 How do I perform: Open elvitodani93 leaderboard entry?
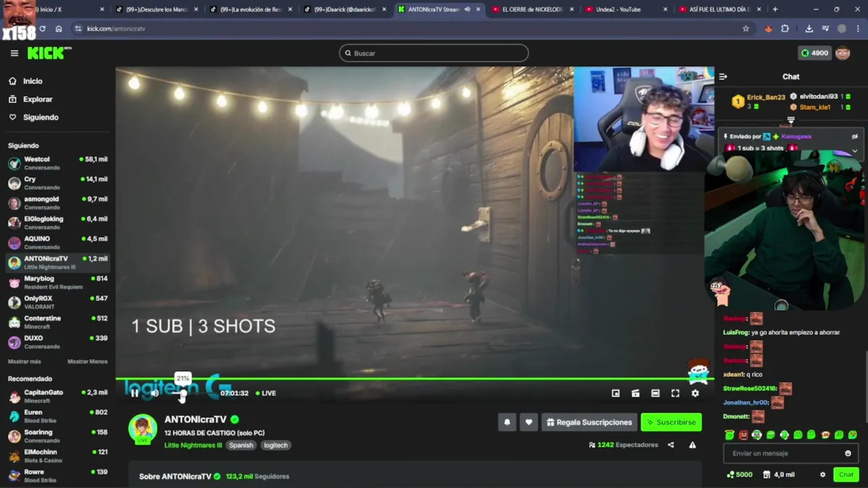tap(820, 97)
